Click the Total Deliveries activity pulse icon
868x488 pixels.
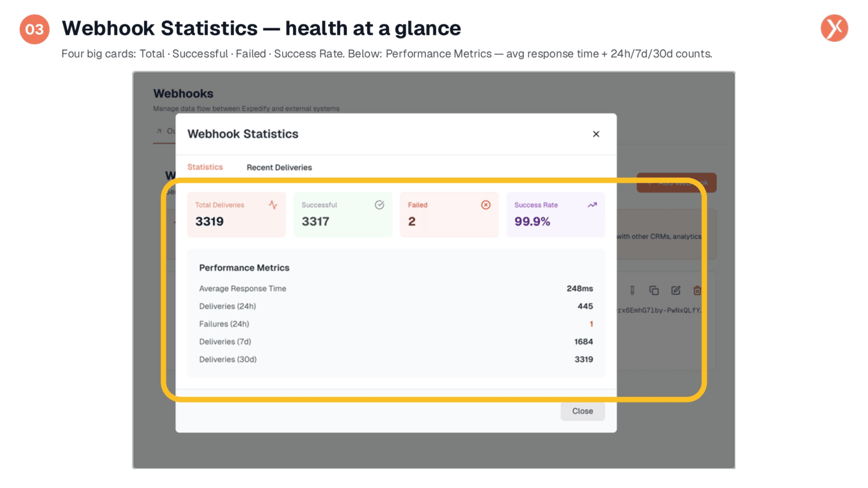click(x=273, y=204)
